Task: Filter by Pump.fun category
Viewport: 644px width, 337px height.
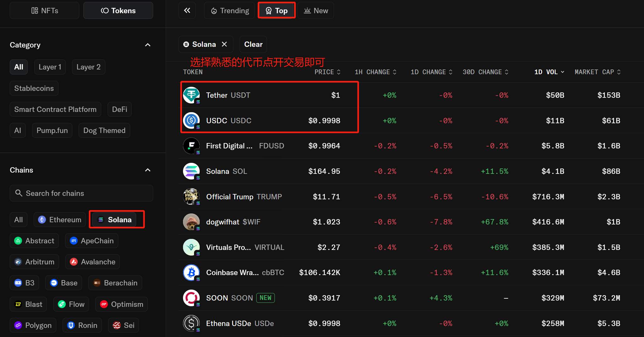Action: pyautogui.click(x=52, y=130)
